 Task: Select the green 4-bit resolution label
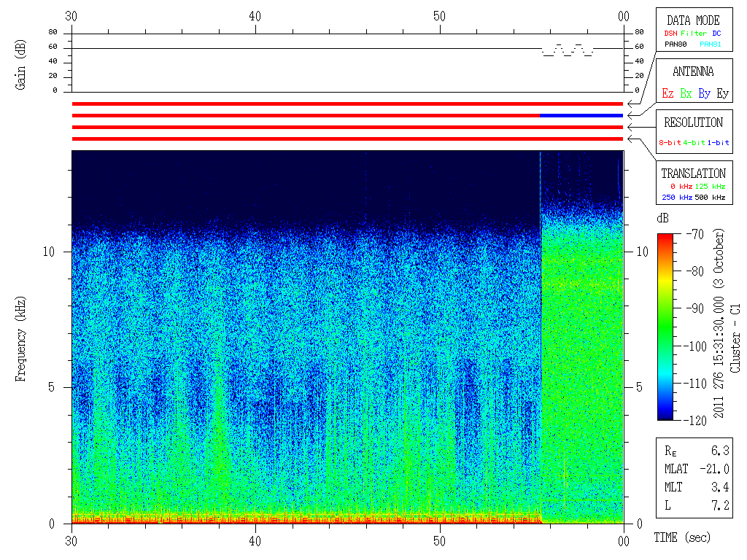(x=694, y=142)
